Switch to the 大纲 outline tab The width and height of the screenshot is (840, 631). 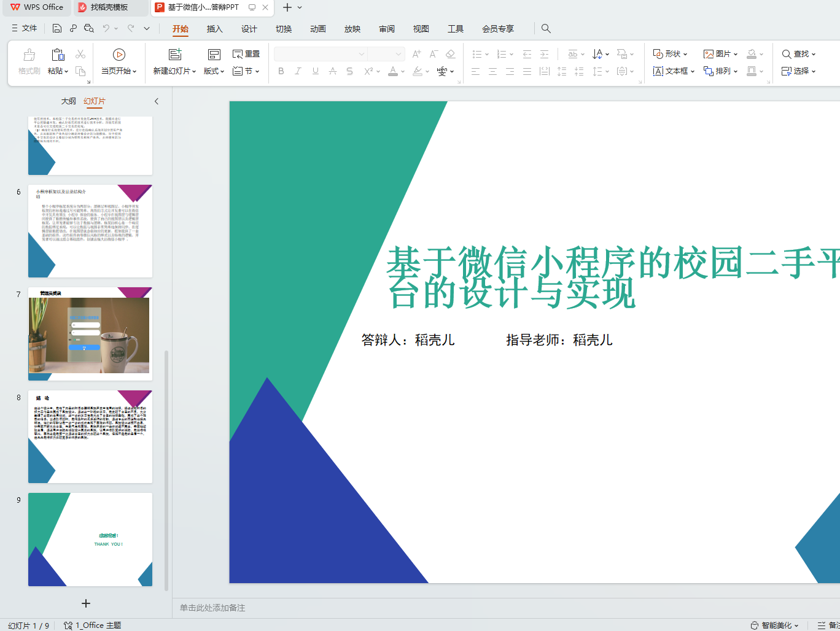click(68, 101)
